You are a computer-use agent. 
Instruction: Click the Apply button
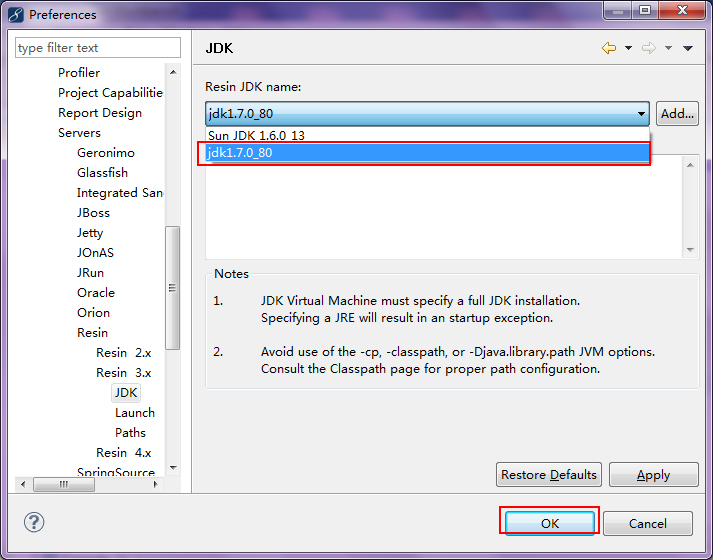click(x=653, y=475)
